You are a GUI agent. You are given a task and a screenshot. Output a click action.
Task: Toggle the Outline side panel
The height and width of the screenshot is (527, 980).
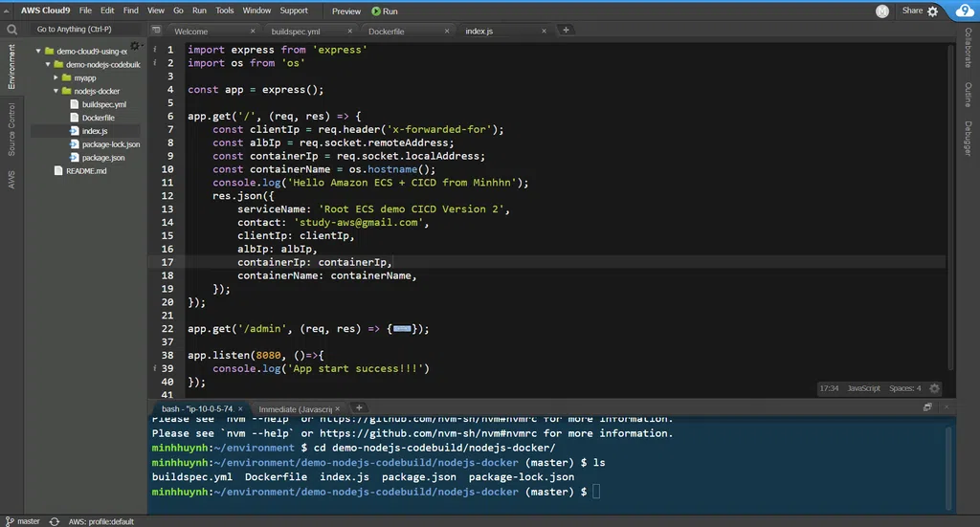point(968,95)
